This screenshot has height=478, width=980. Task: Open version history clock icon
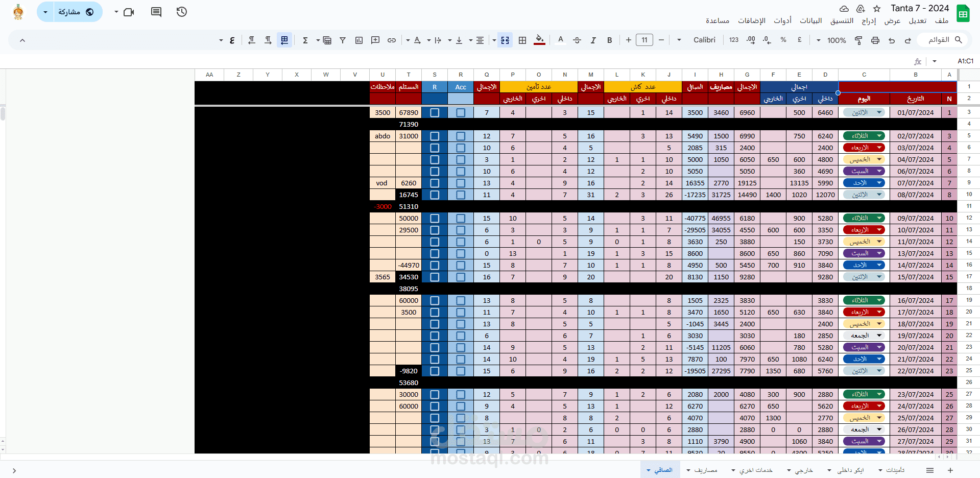click(182, 12)
